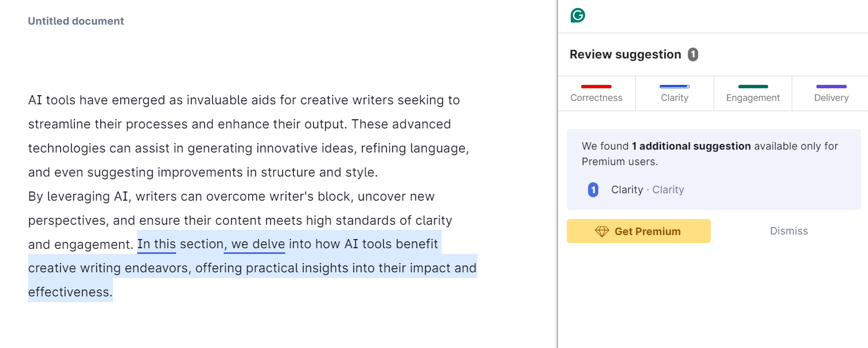Click the numbered badge next to Review suggestion
Image resolution: width=868 pixels, height=348 pixels.
tap(692, 54)
